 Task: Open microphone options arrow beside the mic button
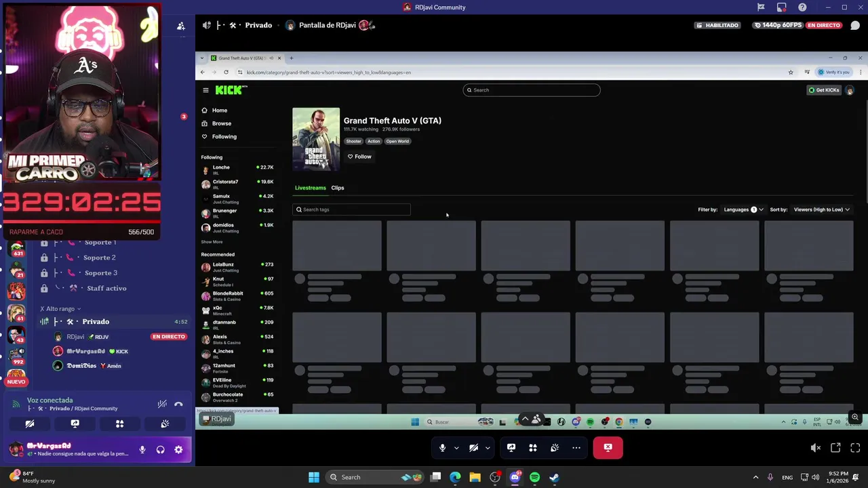[456, 448]
